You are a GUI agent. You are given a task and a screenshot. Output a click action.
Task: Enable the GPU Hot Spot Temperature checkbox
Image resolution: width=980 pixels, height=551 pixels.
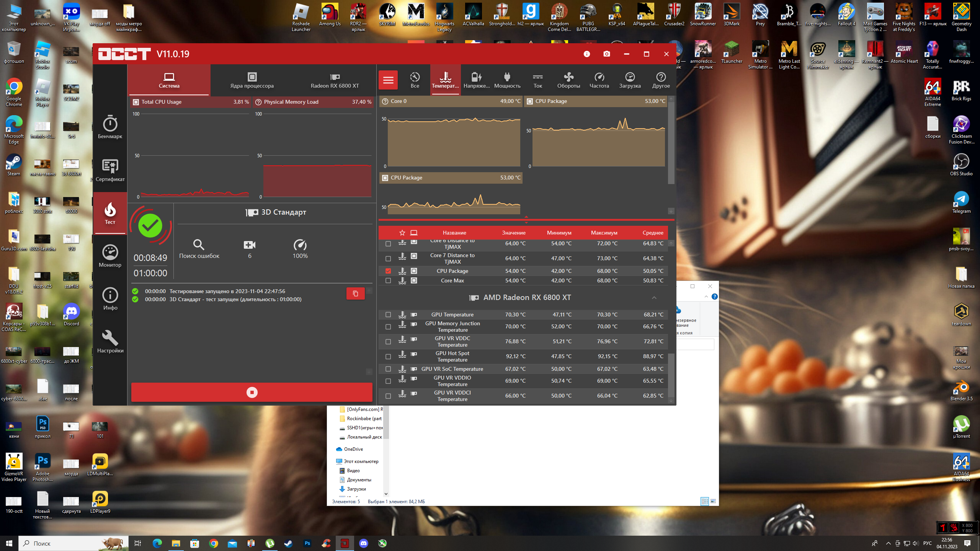(388, 356)
